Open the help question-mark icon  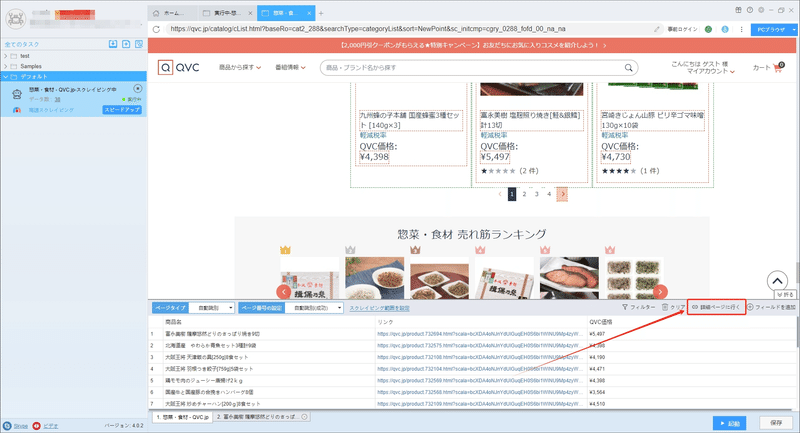coord(749,10)
